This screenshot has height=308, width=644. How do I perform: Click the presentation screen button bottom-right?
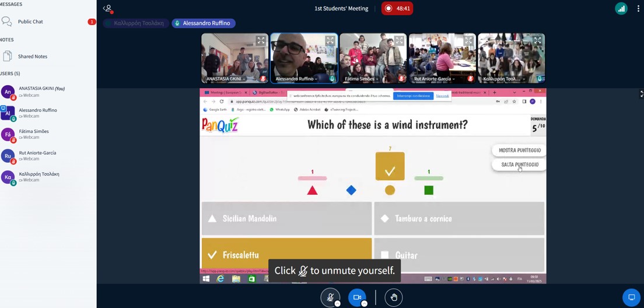631,297
